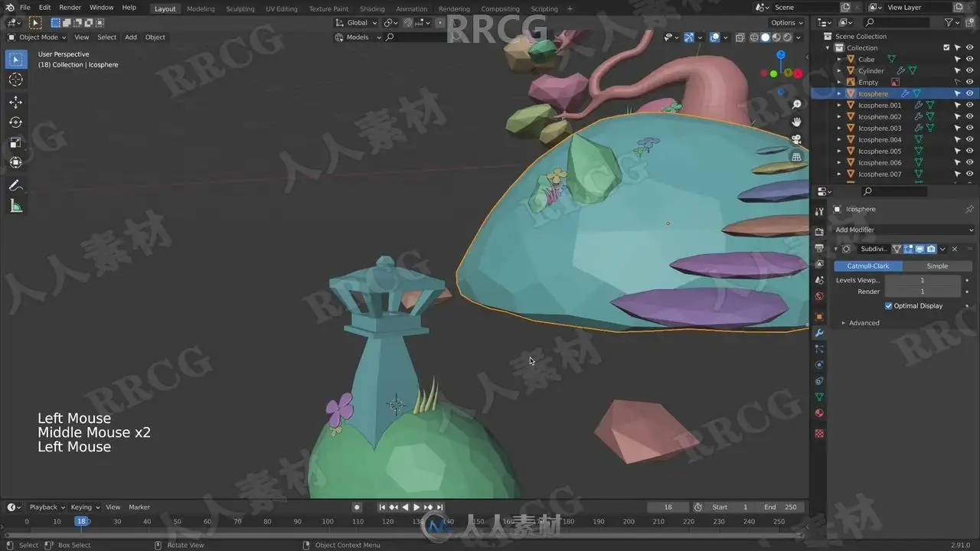This screenshot has height=551, width=980.
Task: Jump to the timeline end frame
Action: pos(439,507)
